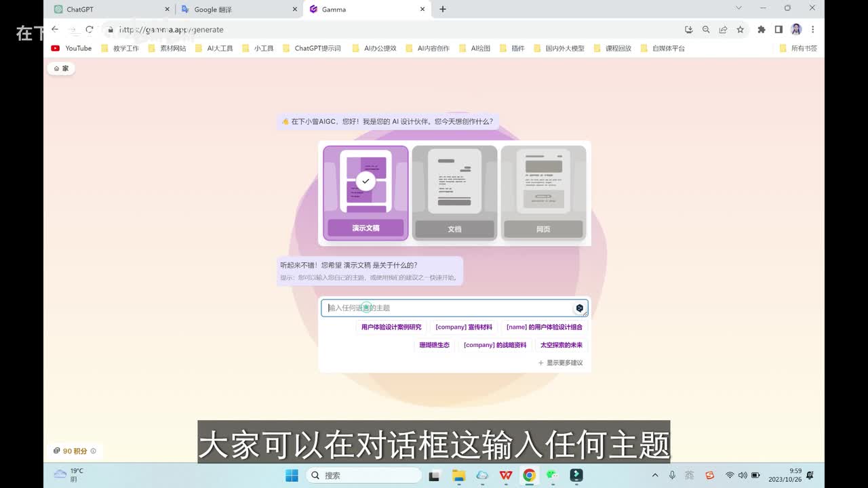Open the Chrome extensions puzzle icon
Viewport: 868px width, 488px height.
coord(761,30)
